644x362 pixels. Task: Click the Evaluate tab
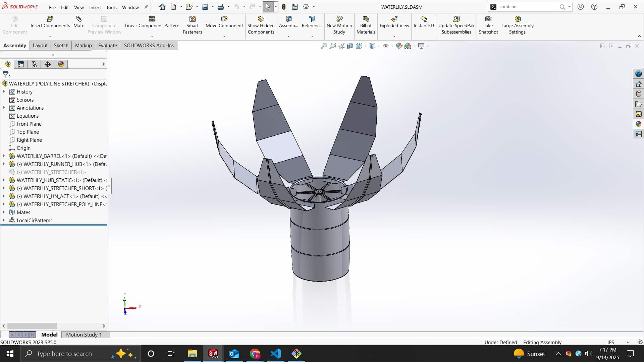pyautogui.click(x=107, y=45)
